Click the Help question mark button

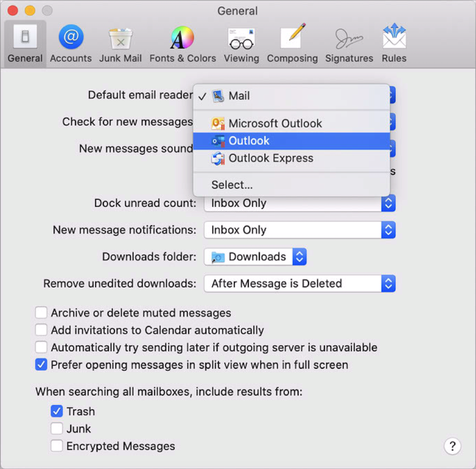tap(452, 446)
